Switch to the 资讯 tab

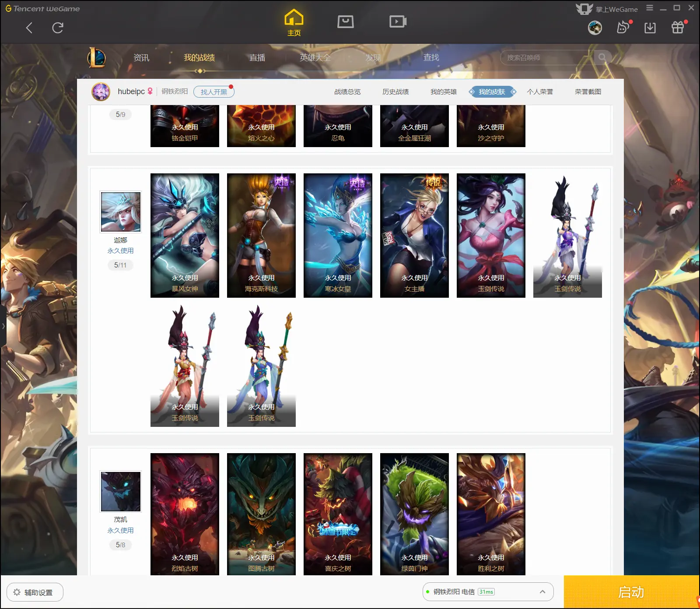coord(141,57)
